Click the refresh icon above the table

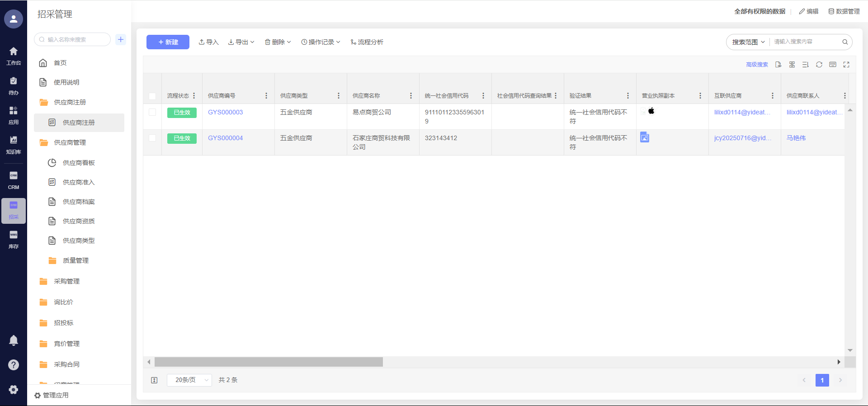click(819, 65)
